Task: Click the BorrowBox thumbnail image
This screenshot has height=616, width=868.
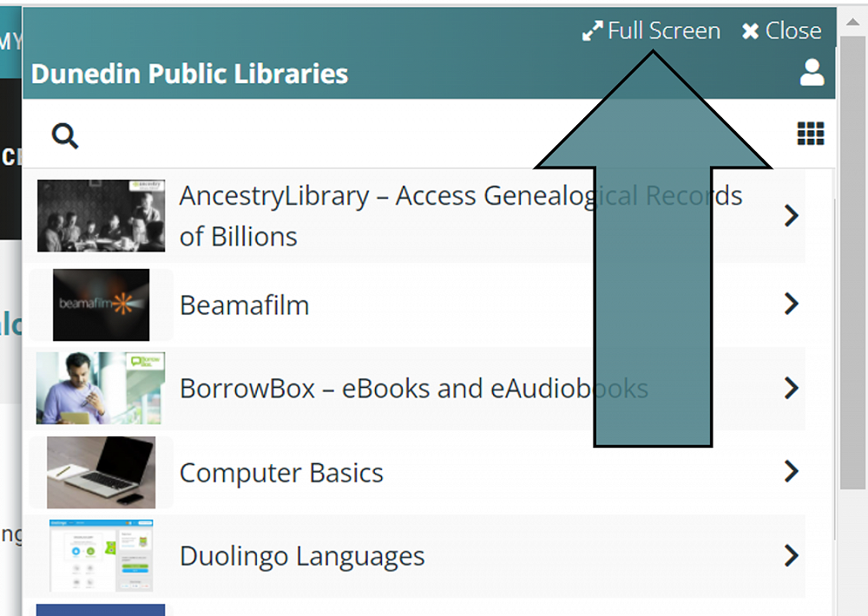Action: [x=101, y=388]
